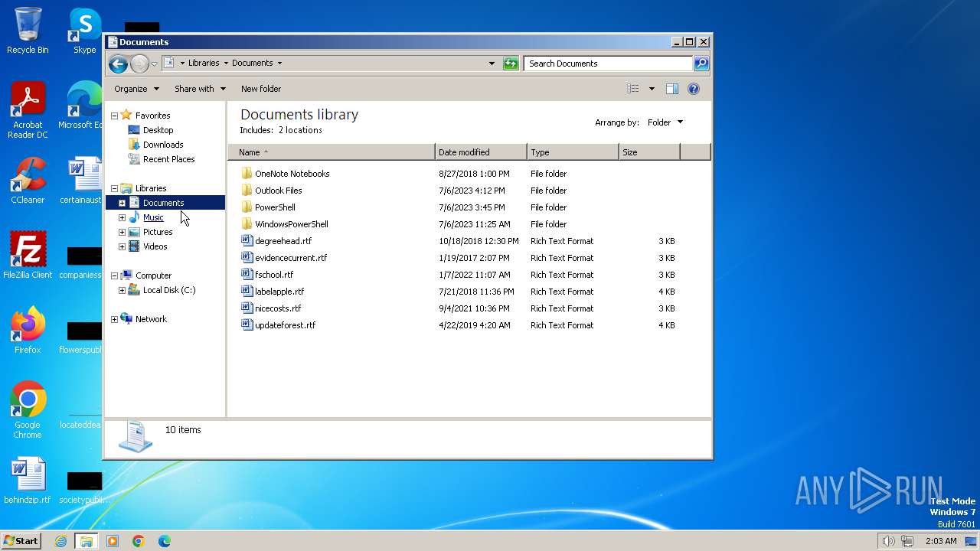This screenshot has width=980, height=551.
Task: Open FileZilla Client desktop shortcut
Action: [28, 255]
